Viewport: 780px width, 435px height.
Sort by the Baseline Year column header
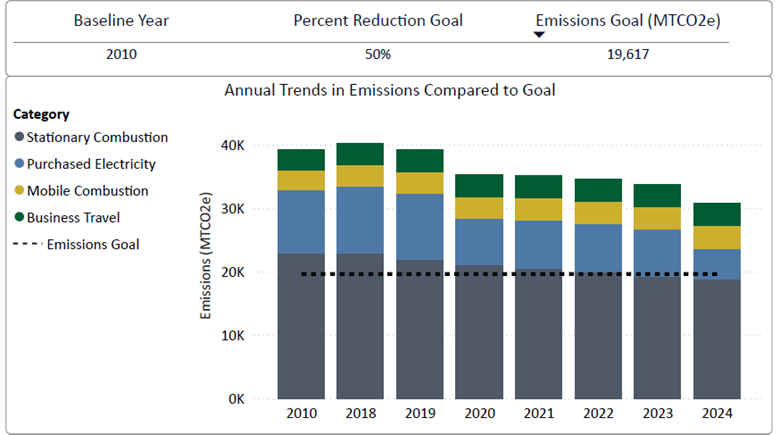coord(121,20)
